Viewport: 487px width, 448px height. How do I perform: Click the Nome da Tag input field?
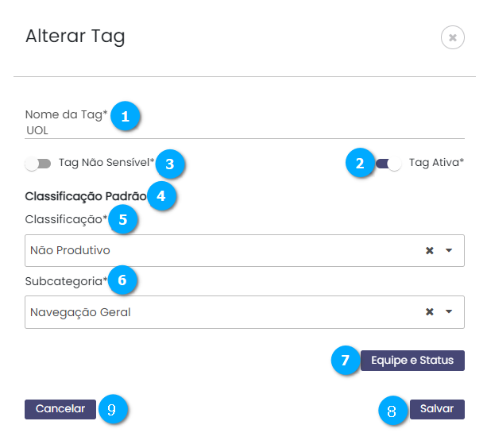238,130
